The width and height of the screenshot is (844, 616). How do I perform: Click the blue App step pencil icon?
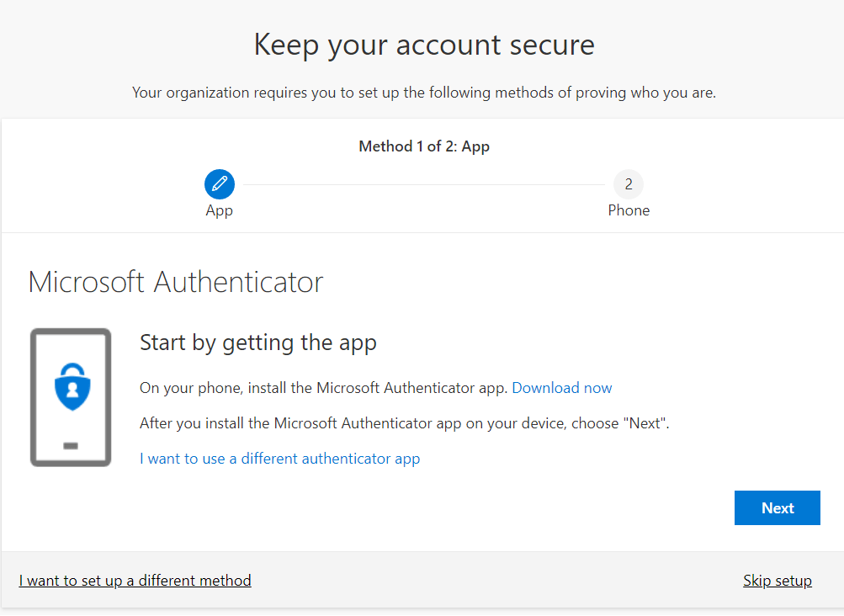(219, 184)
